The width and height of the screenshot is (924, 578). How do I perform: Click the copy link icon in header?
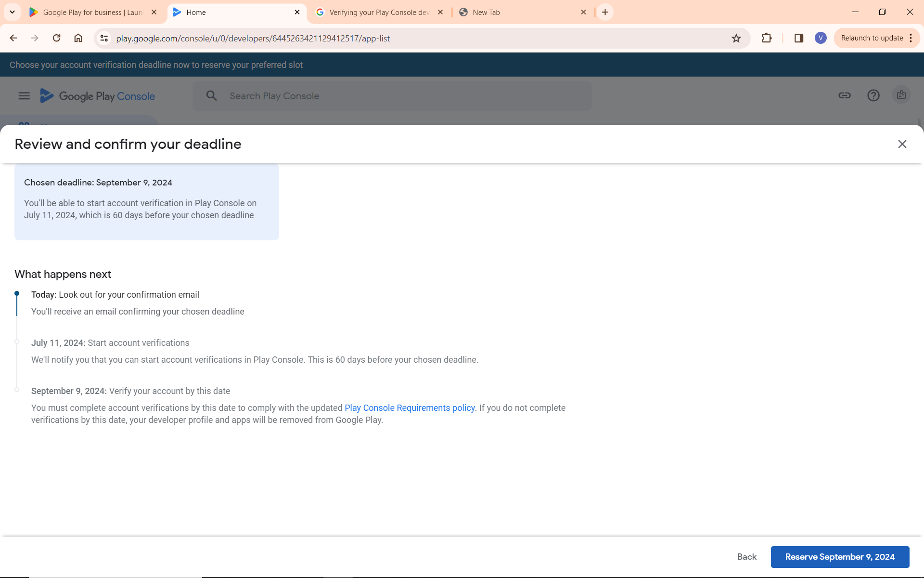[845, 95]
